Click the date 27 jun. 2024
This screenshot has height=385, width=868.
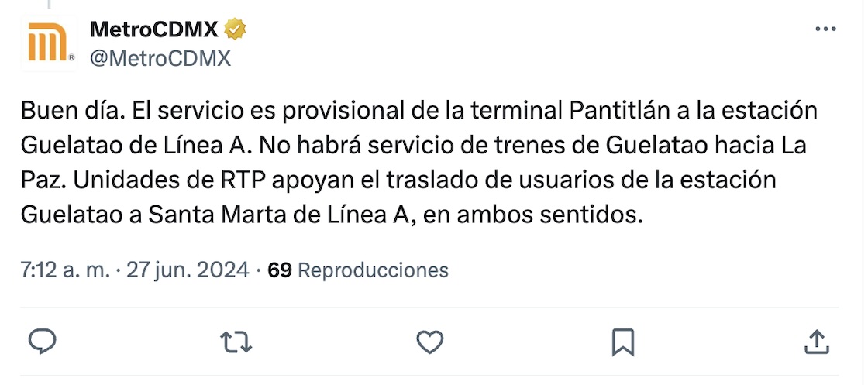188,270
